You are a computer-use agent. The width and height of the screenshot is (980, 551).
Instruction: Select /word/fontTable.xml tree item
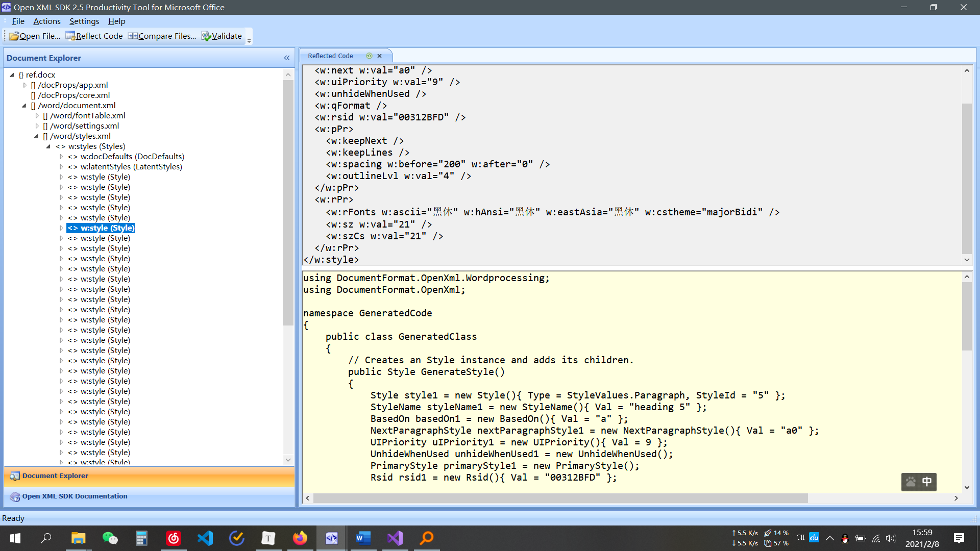coord(84,116)
